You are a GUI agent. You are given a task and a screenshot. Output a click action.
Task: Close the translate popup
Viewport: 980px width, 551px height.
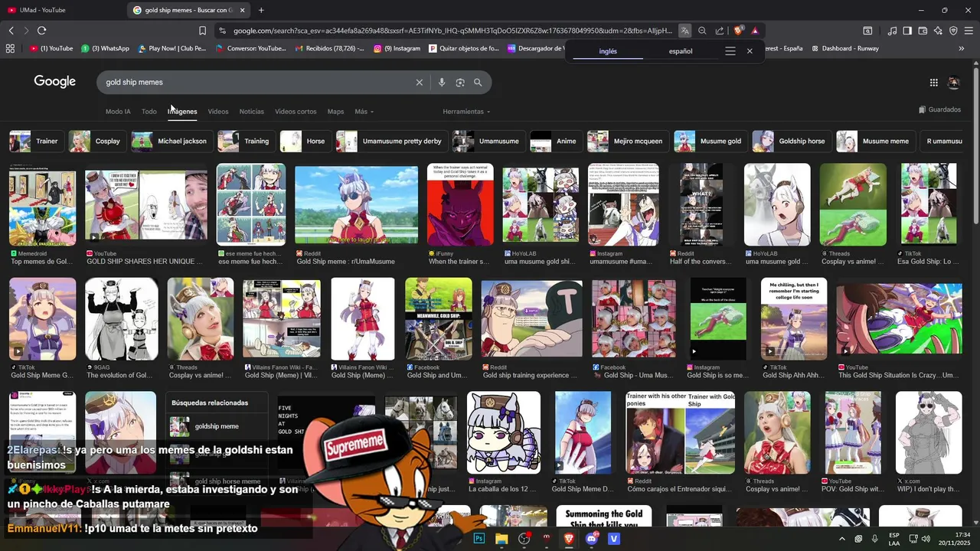coord(750,51)
